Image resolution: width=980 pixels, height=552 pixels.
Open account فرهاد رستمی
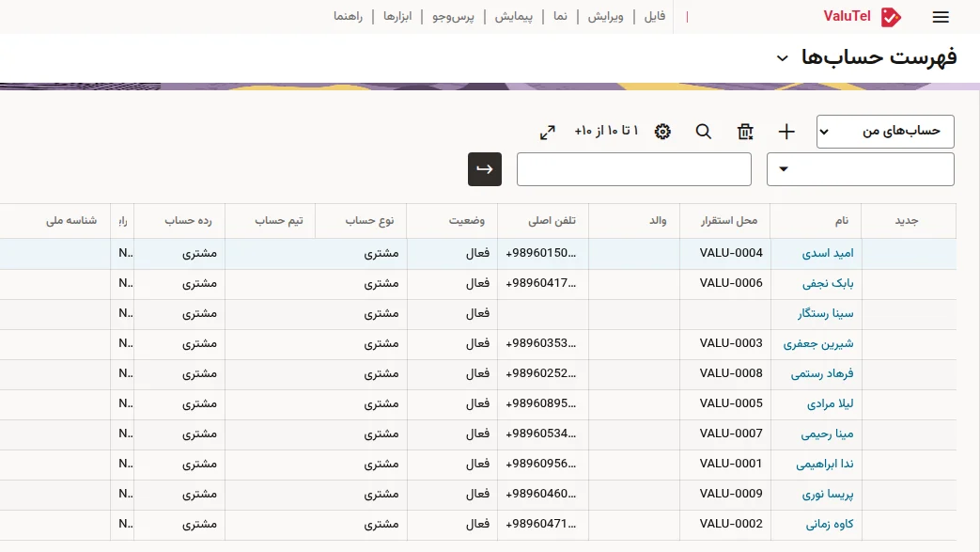(822, 373)
